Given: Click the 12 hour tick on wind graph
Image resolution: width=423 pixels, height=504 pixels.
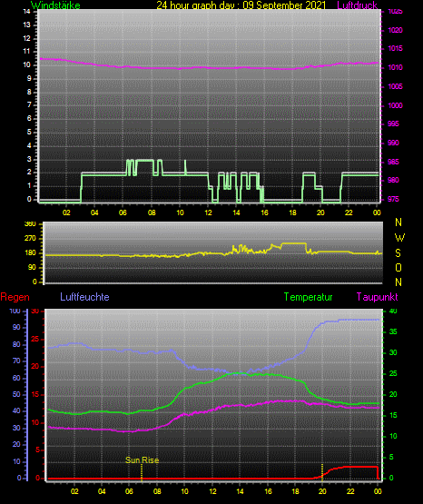Looking at the screenshot, I should (208, 212).
